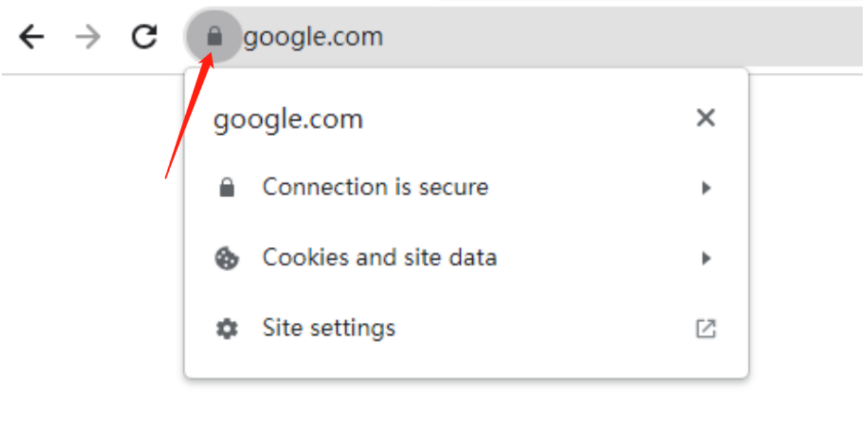Click the gear icon beside Site settings
This screenshot has height=437, width=868.
pos(227,329)
